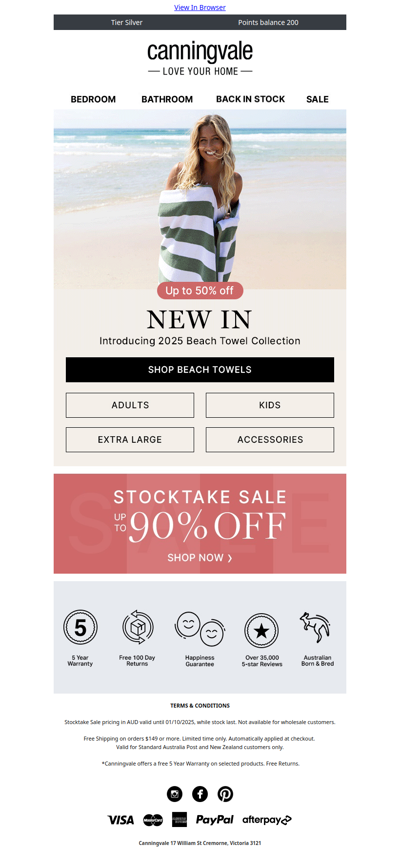Open the Stocktake Sale Shop Now banner
This screenshot has height=855, width=400.
click(200, 523)
